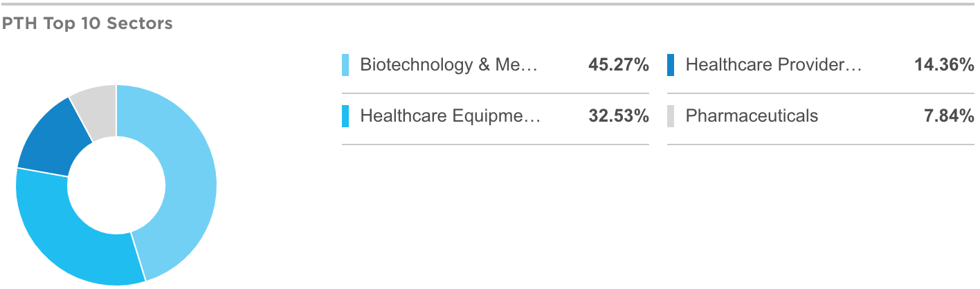
Task: Select the Healthcare Equipme… sector label
Action: click(450, 116)
